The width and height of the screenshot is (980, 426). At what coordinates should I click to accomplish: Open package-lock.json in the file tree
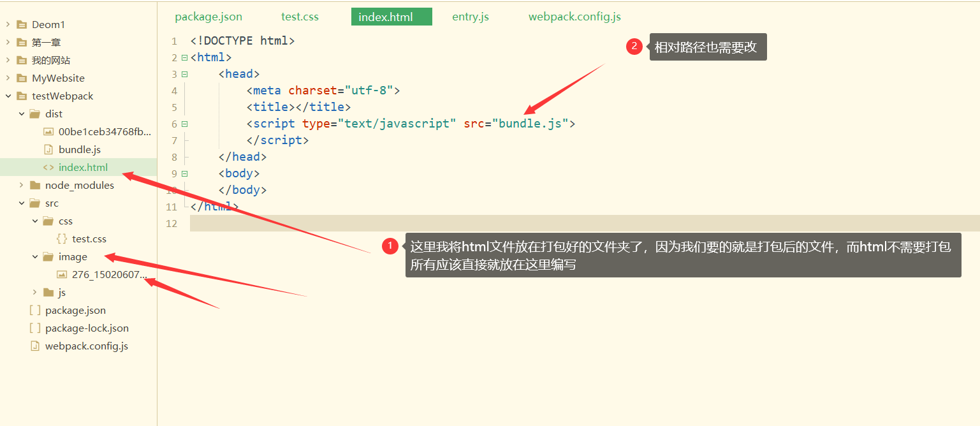click(x=87, y=328)
